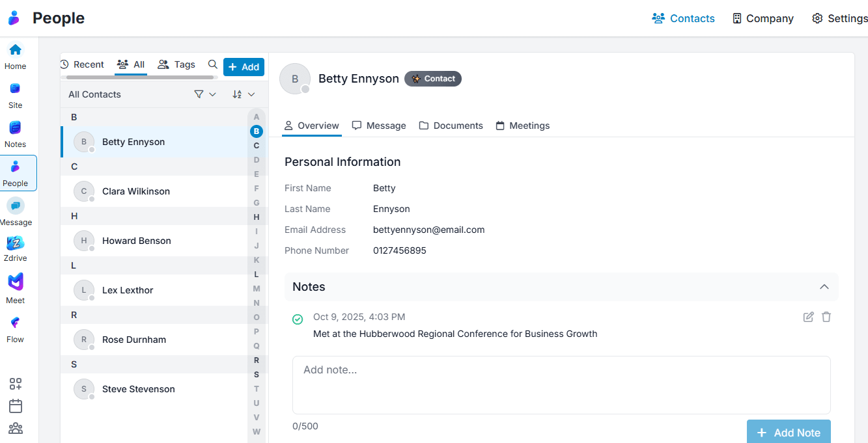Viewport: 868px width, 443px height.
Task: Collapse the Notes section chevron
Action: click(824, 287)
